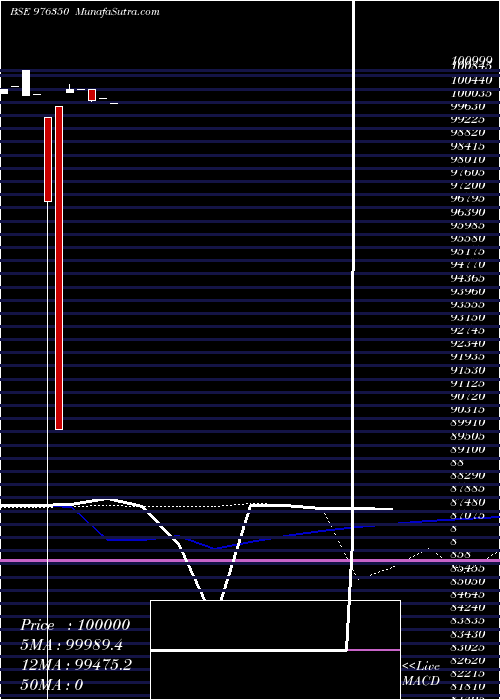Click the 84240 price axis label

469,607
